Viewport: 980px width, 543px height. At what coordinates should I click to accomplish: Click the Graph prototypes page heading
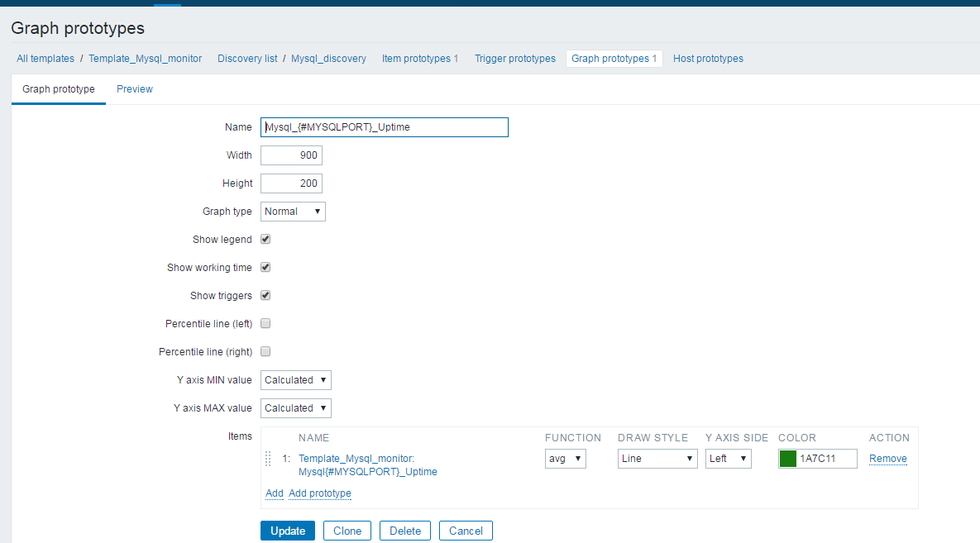(x=78, y=28)
